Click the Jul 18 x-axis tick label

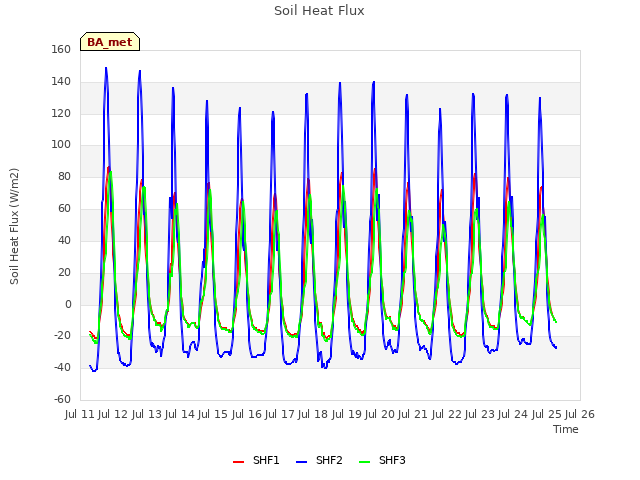tap(313, 414)
